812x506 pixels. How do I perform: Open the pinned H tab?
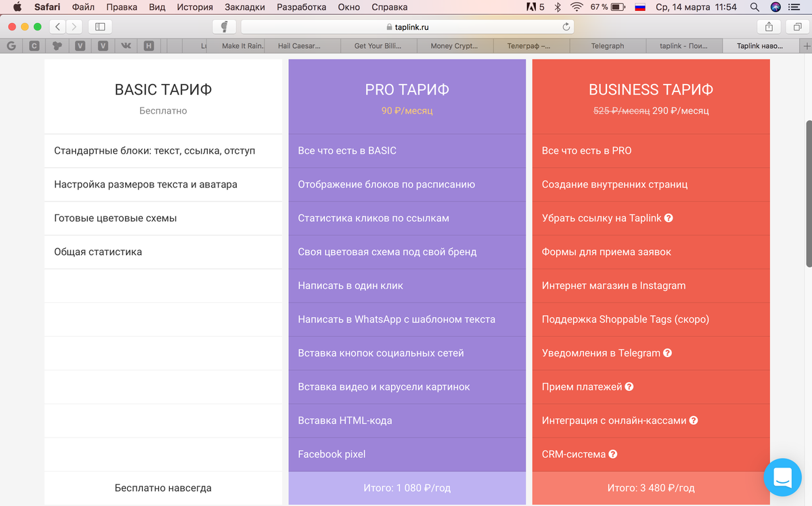(x=148, y=46)
